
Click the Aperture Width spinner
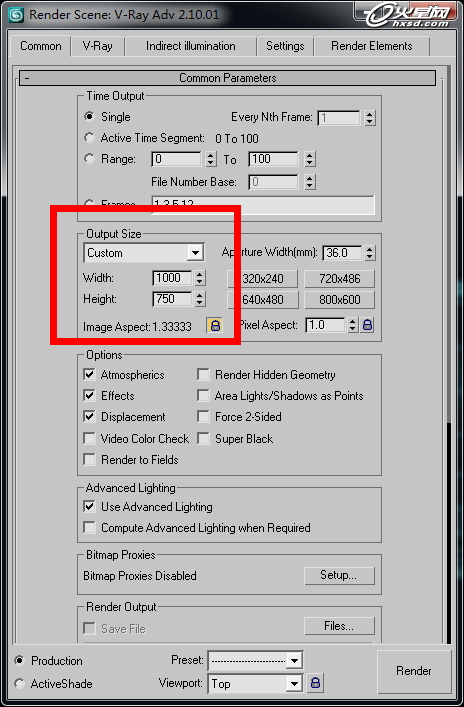[x=370, y=253]
